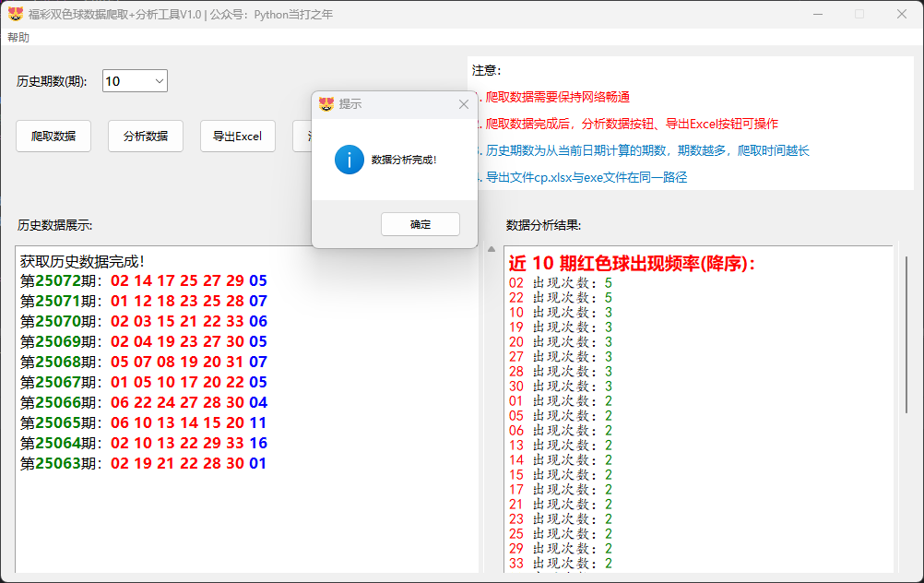Click the 历史期数(期) label

click(x=52, y=81)
